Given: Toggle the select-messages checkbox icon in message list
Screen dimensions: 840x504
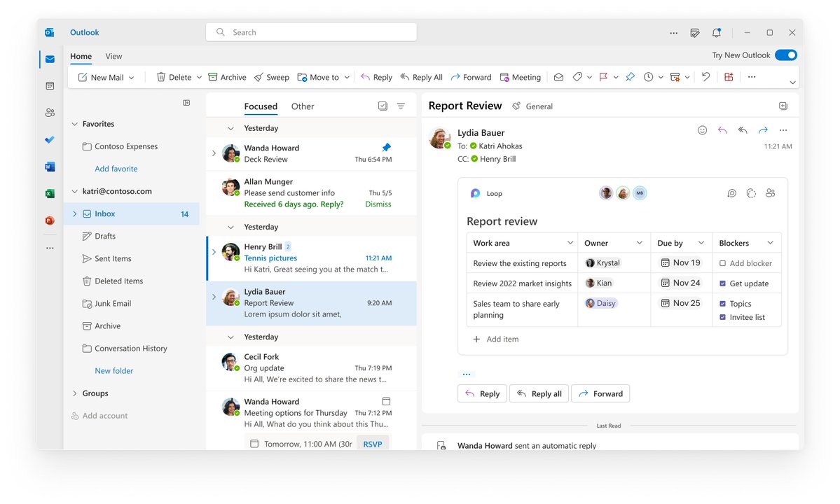Looking at the screenshot, I should click(383, 106).
